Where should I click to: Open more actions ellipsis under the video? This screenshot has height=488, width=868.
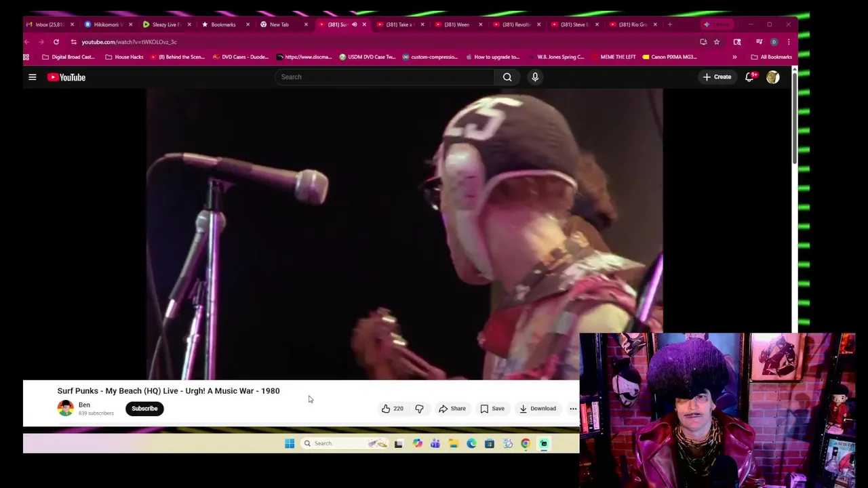click(x=573, y=409)
